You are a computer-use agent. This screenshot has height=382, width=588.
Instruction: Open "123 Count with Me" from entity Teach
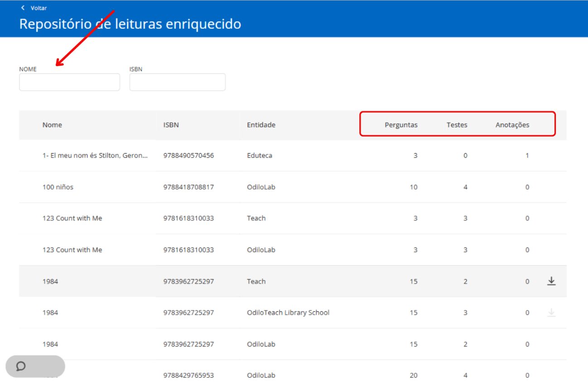tap(72, 218)
